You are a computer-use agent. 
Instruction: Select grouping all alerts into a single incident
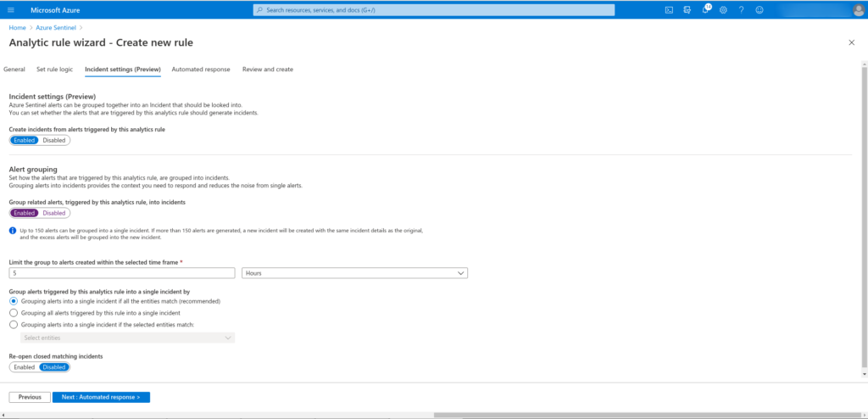[x=14, y=313]
